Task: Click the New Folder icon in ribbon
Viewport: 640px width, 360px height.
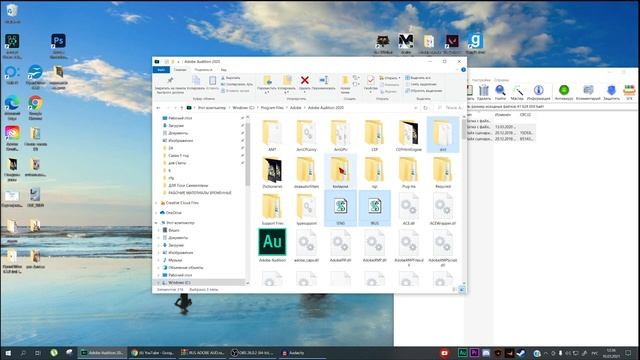Action: pyautogui.click(x=345, y=80)
